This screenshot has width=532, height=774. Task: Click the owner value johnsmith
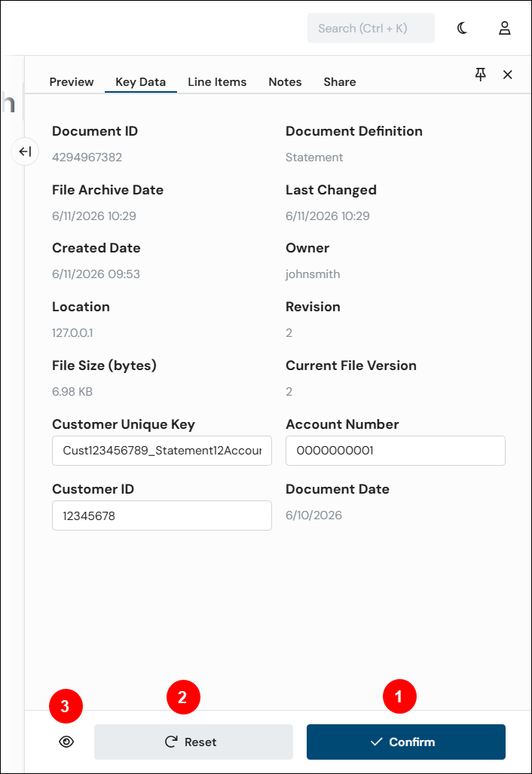[313, 274]
